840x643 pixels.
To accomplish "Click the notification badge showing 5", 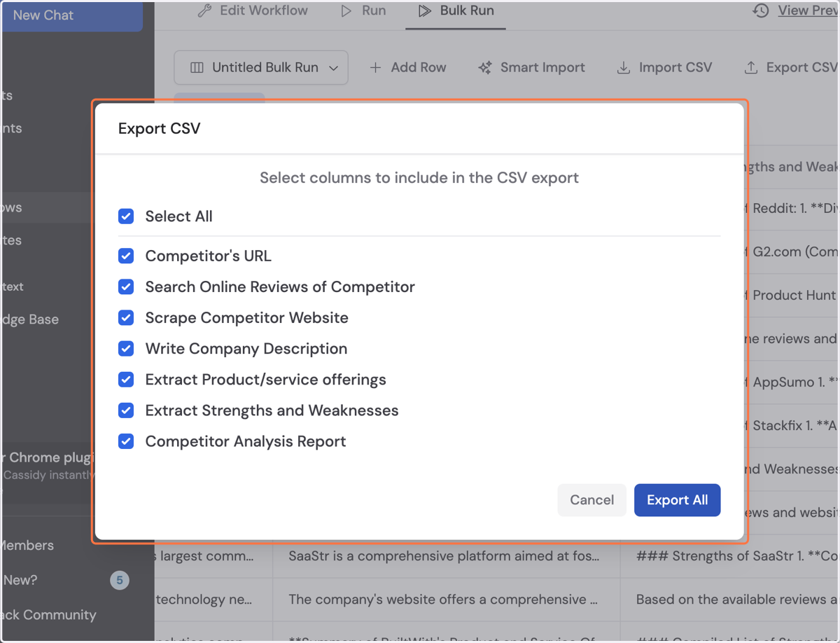I will pyautogui.click(x=120, y=580).
